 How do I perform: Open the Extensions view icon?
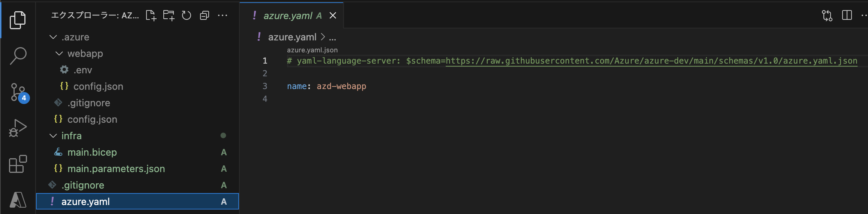(18, 164)
